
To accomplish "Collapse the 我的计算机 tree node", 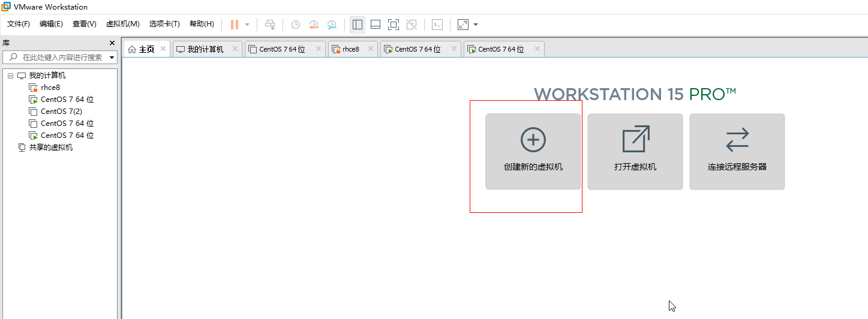I will tap(10, 76).
